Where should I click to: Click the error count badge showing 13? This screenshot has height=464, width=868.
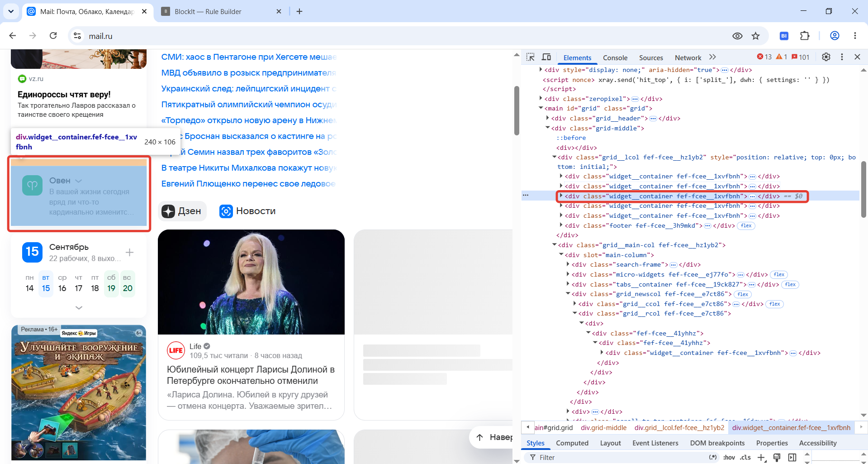pyautogui.click(x=764, y=57)
